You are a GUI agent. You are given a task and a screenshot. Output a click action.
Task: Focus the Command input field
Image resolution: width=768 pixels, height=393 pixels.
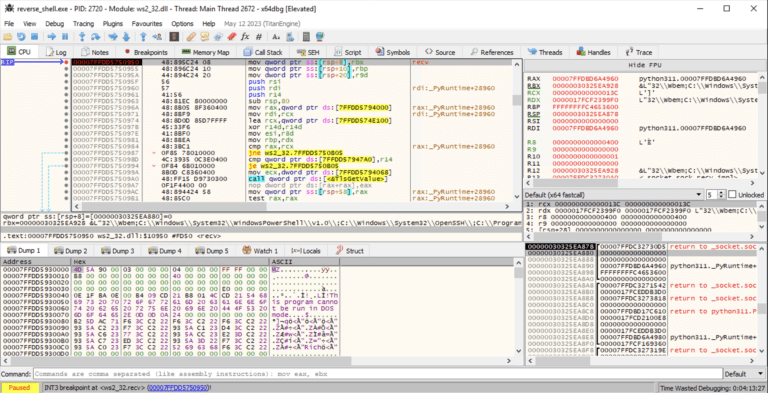pos(378,374)
